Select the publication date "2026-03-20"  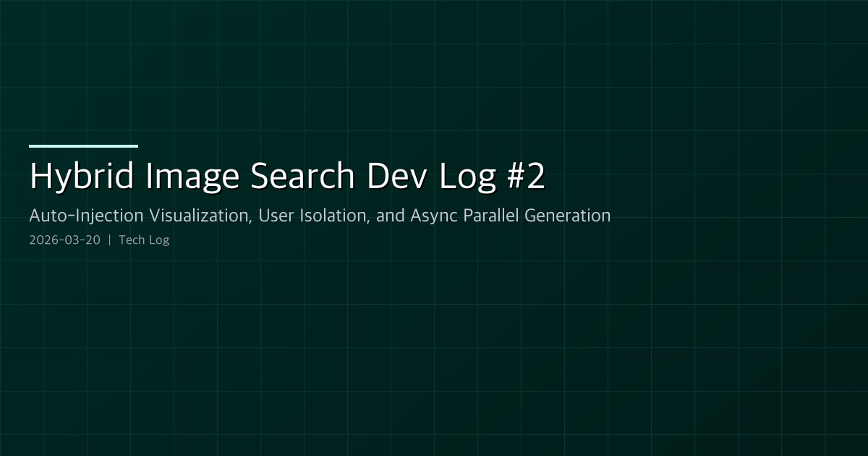pyautogui.click(x=64, y=240)
